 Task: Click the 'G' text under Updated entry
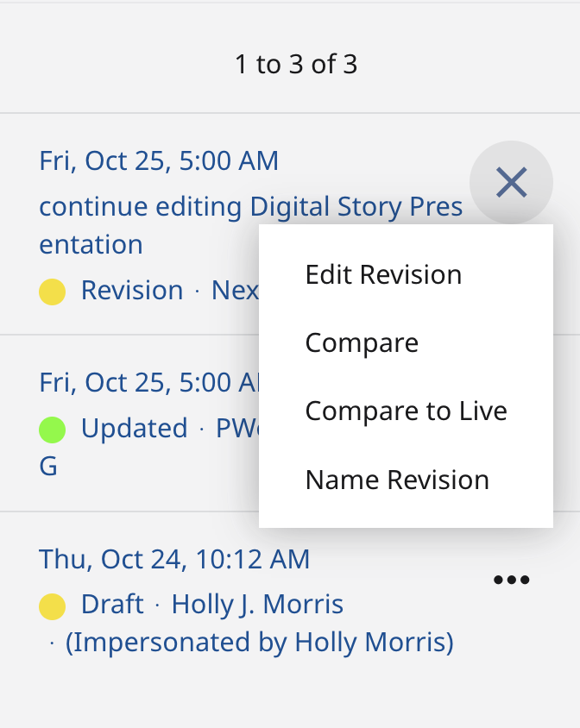tap(48, 467)
